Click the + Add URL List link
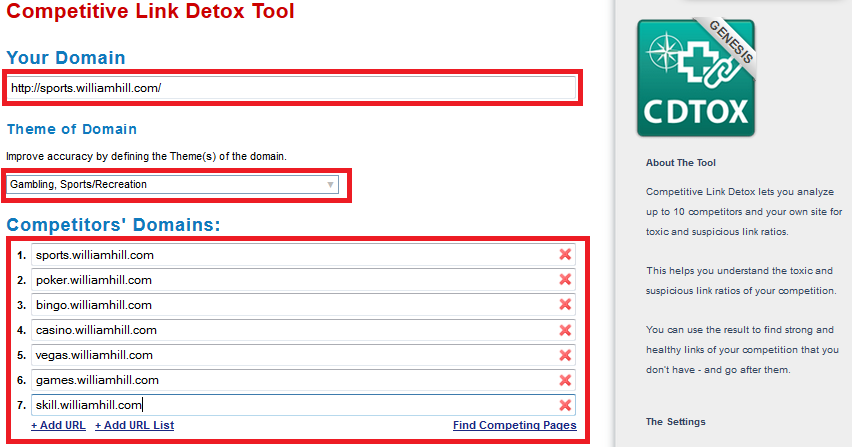852x447 pixels. (134, 425)
